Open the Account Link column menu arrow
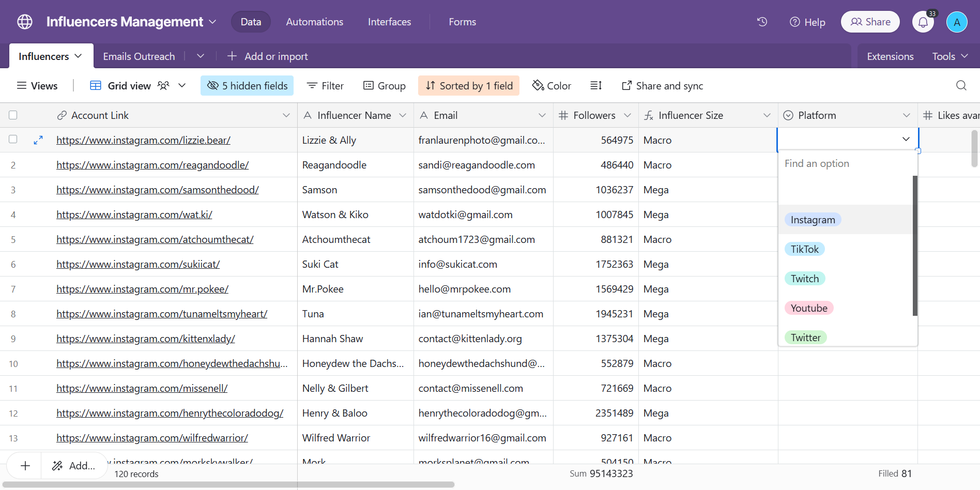The image size is (980, 490). point(286,115)
